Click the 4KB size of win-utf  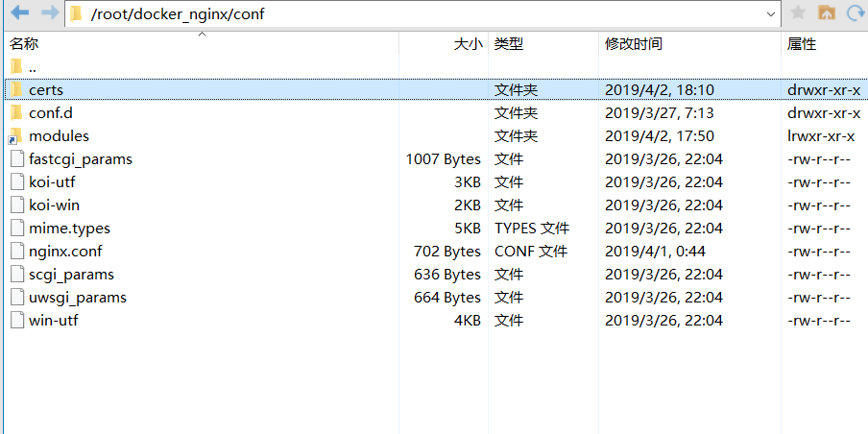click(x=468, y=321)
